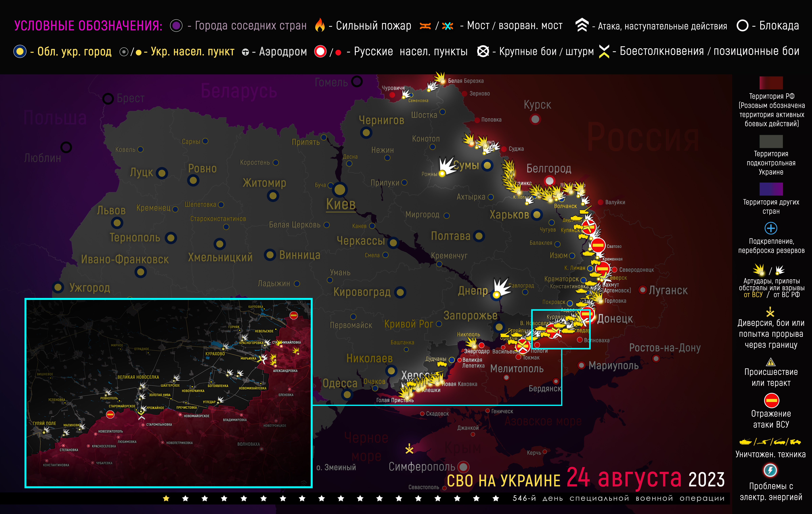Click the purple other-countries territory swatch

771,189
